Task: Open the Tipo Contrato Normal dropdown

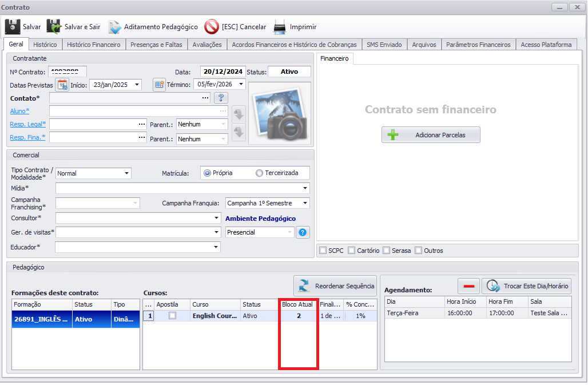Action: (x=126, y=173)
